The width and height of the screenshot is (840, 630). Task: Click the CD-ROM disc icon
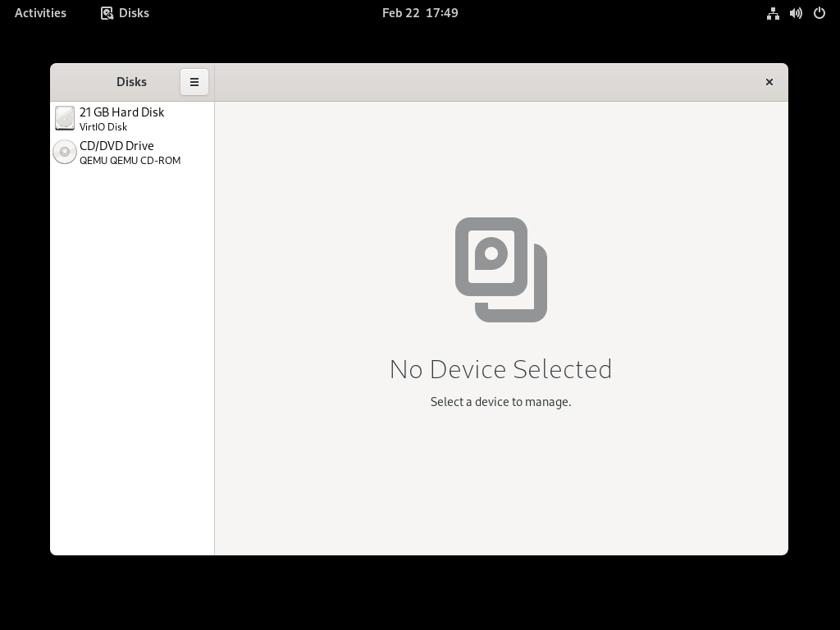tap(65, 152)
